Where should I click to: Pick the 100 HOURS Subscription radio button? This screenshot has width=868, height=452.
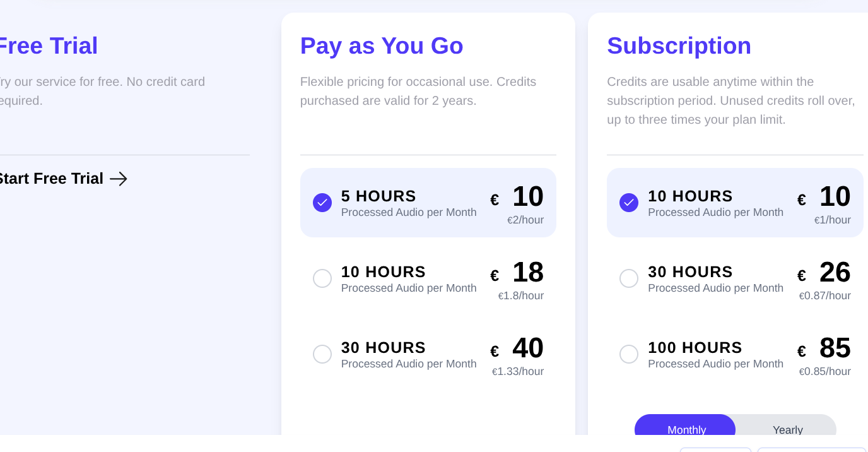tap(629, 354)
